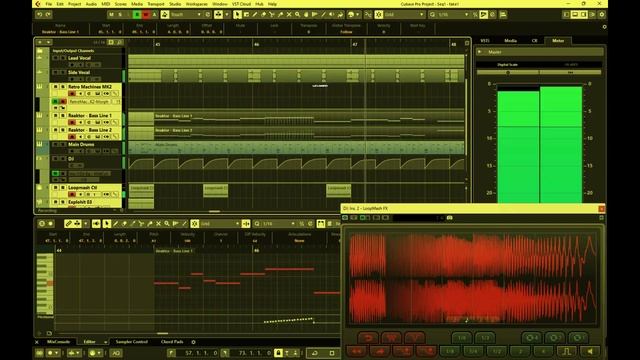Open the Transport menu

pos(156,4)
